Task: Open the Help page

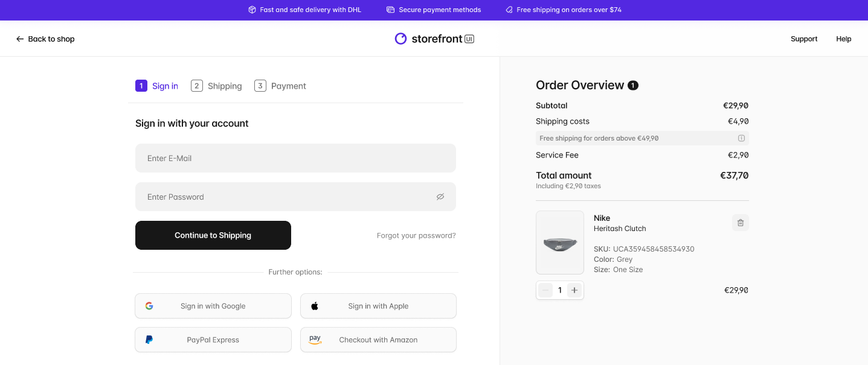Action: (x=843, y=39)
